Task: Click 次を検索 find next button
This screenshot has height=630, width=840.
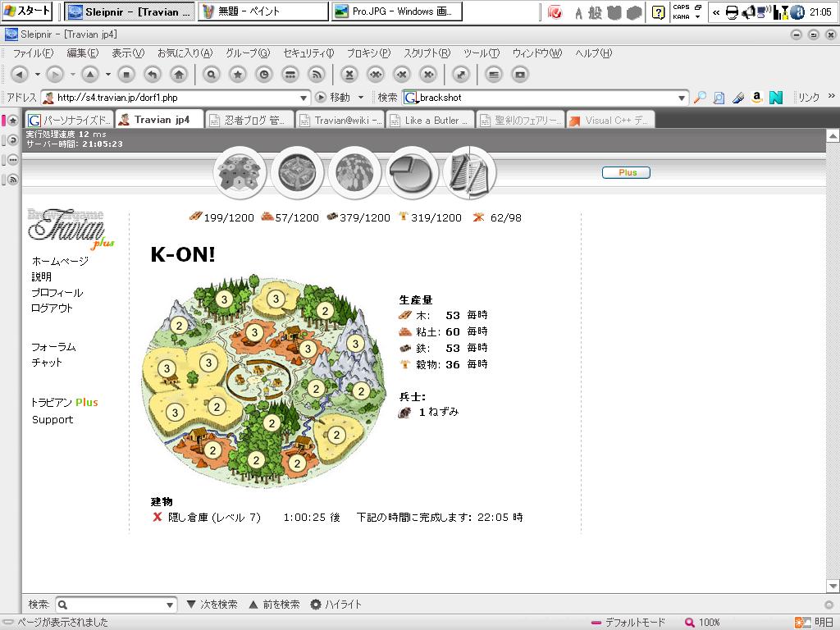Action: (212, 605)
